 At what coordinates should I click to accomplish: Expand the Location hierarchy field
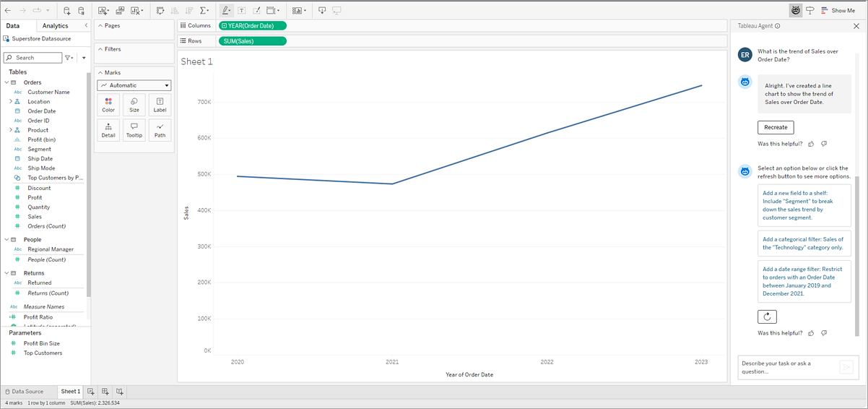pos(11,102)
